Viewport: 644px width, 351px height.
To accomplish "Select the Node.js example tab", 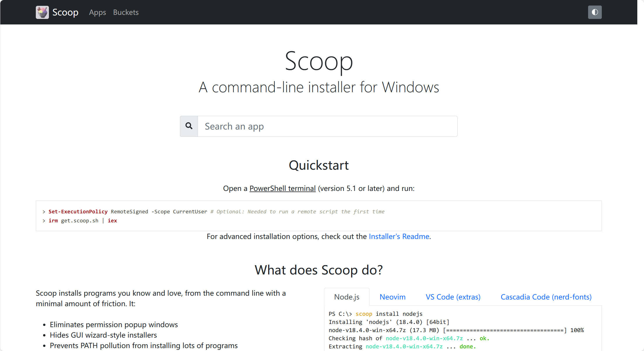I will click(x=346, y=297).
